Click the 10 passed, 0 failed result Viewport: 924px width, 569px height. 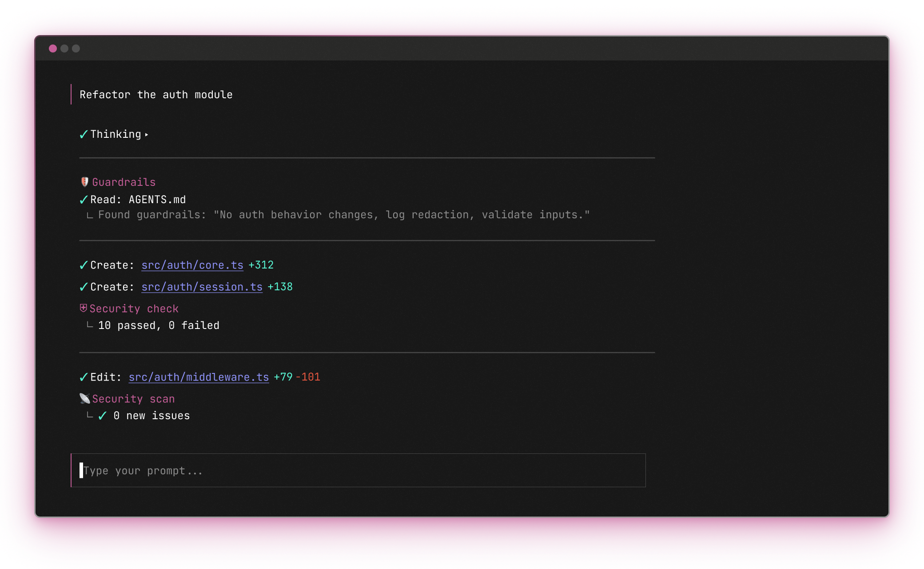[159, 325]
